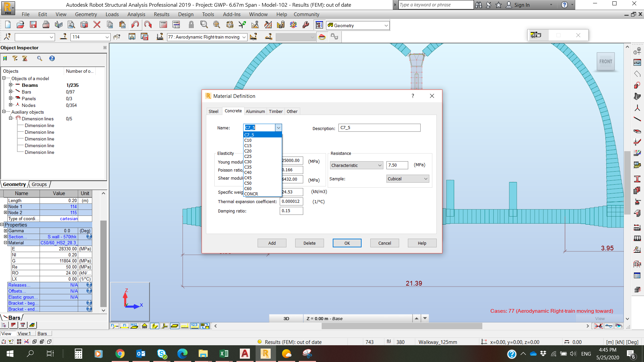
Task: Click the filter icon in Object Inspector
Action: pos(15,58)
